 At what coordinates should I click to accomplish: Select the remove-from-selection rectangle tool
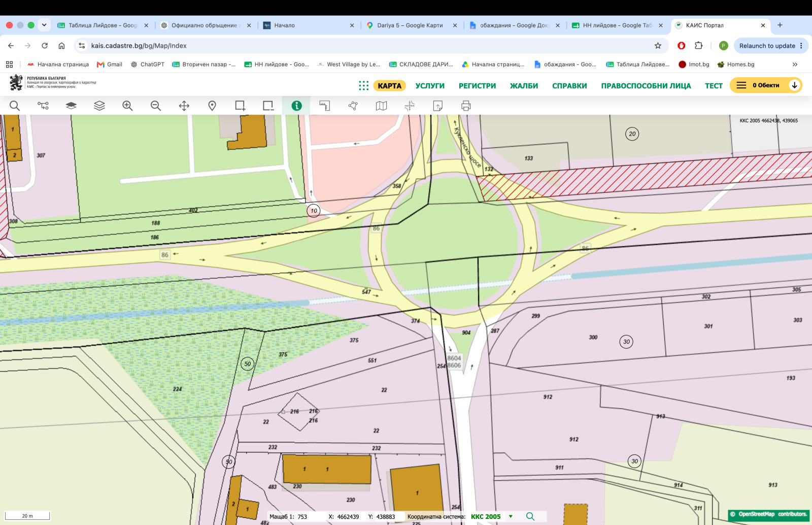[x=268, y=106]
